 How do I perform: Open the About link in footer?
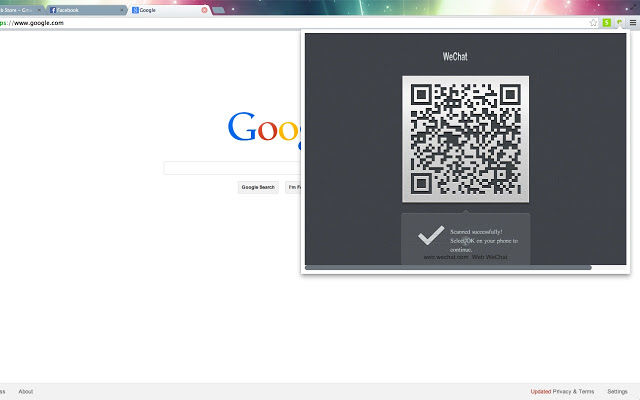(x=25, y=391)
